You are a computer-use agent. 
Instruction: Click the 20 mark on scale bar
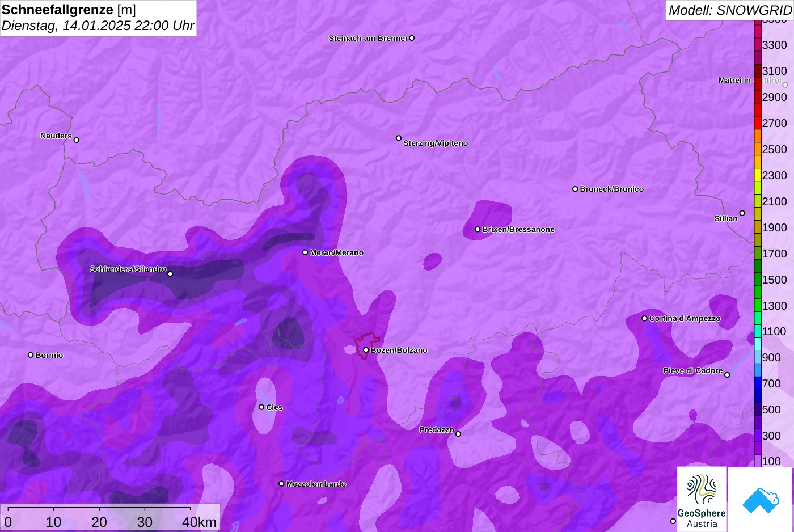pyautogui.click(x=99, y=522)
